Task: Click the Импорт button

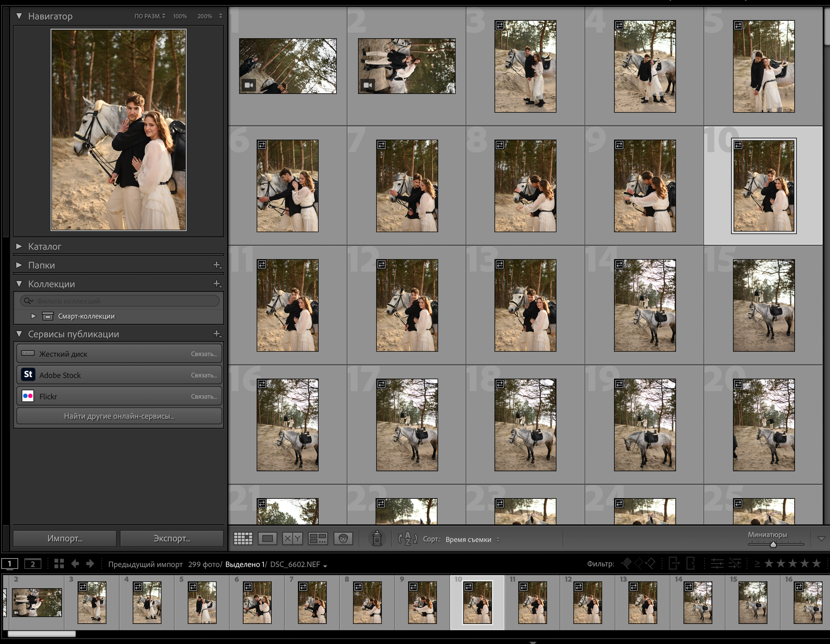Action: click(65, 538)
